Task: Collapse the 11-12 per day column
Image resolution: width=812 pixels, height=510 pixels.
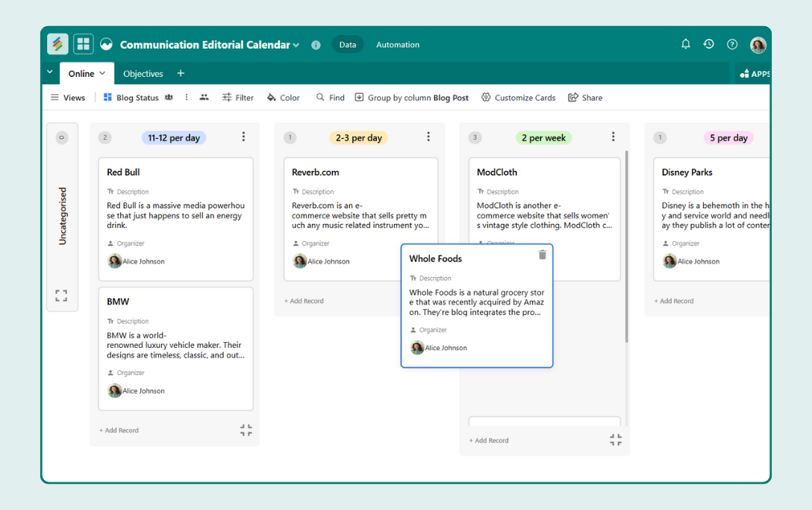Action: coord(246,430)
